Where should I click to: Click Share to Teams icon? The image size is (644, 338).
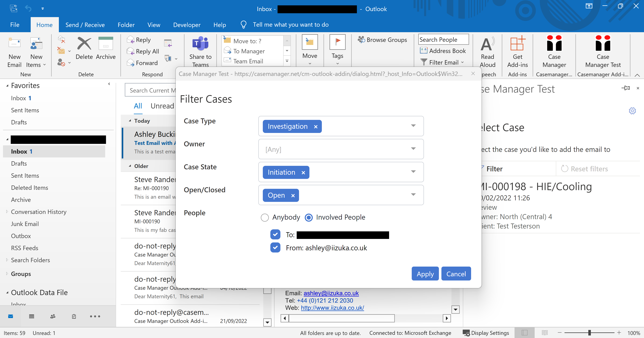[x=200, y=44]
